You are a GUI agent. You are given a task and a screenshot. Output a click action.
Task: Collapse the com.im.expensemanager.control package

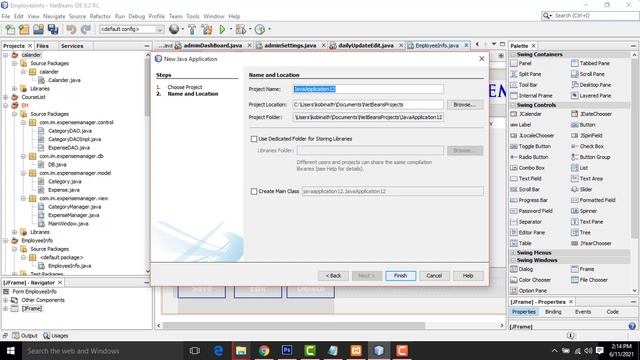(23, 122)
